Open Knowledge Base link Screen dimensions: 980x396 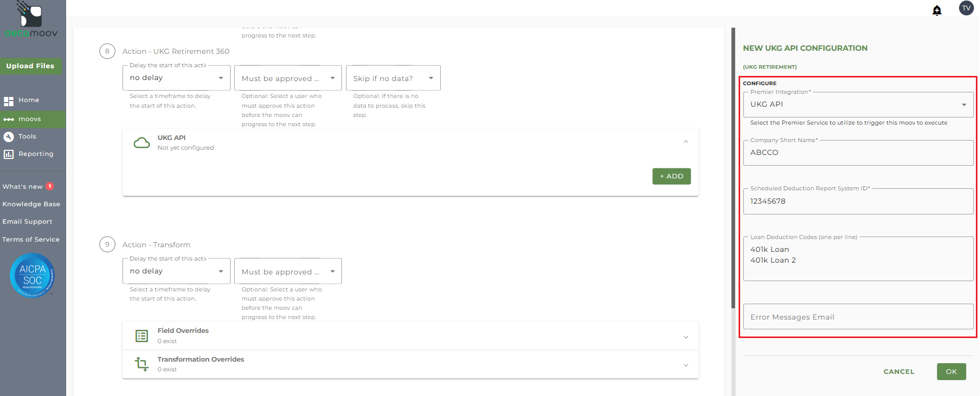(31, 204)
